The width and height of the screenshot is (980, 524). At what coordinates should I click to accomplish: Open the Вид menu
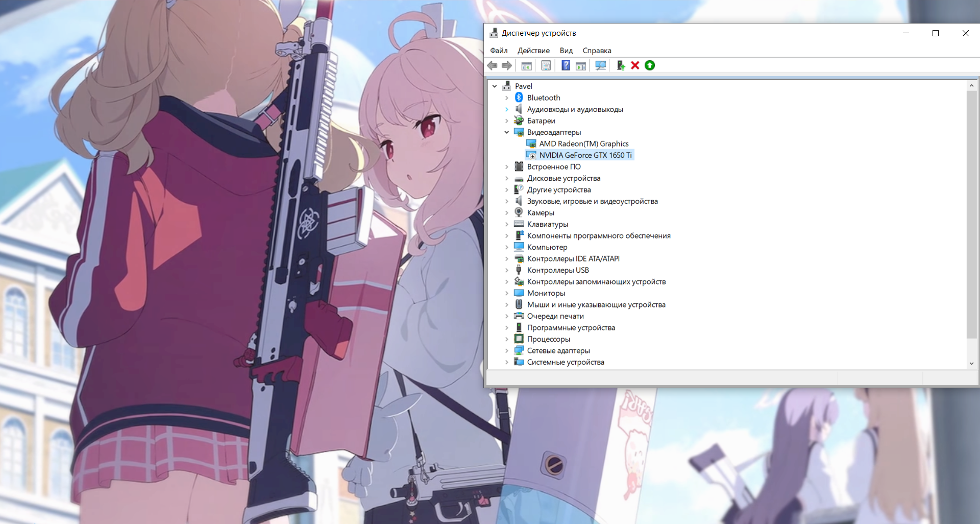coord(566,51)
